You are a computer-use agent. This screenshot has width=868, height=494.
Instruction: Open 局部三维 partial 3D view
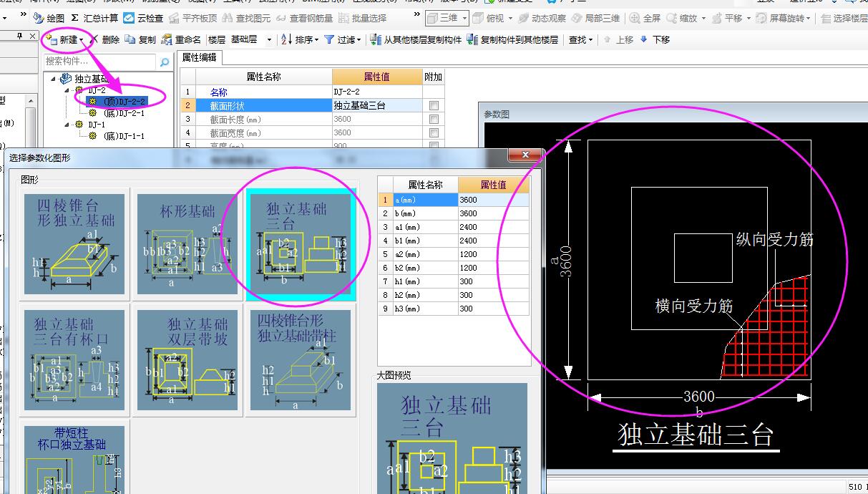(x=596, y=18)
